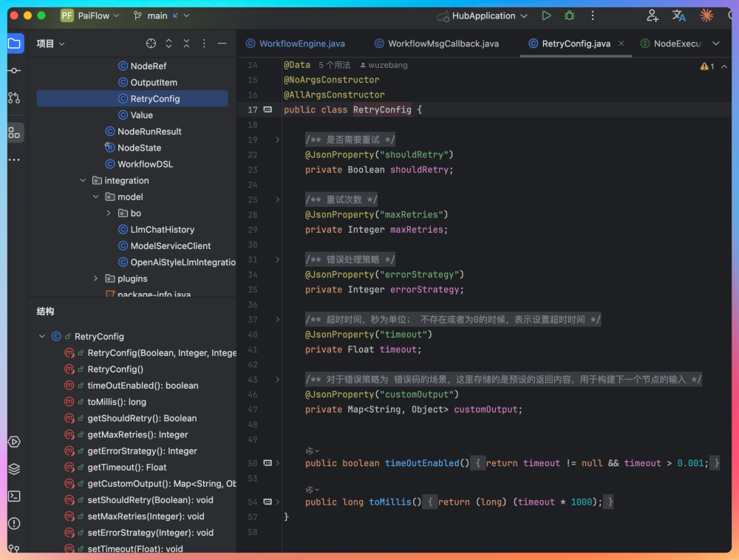The height and width of the screenshot is (560, 739).
Task: Open the Problems tool window icon
Action: [x=14, y=523]
